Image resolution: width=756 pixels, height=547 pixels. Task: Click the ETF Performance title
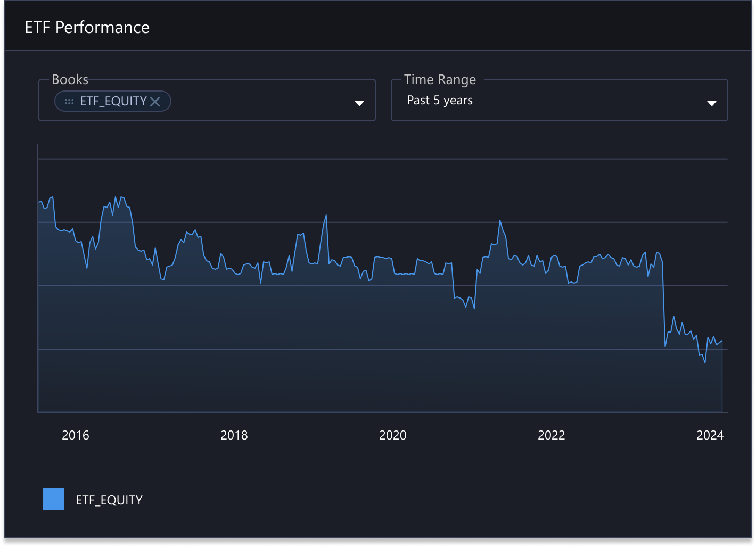(87, 27)
